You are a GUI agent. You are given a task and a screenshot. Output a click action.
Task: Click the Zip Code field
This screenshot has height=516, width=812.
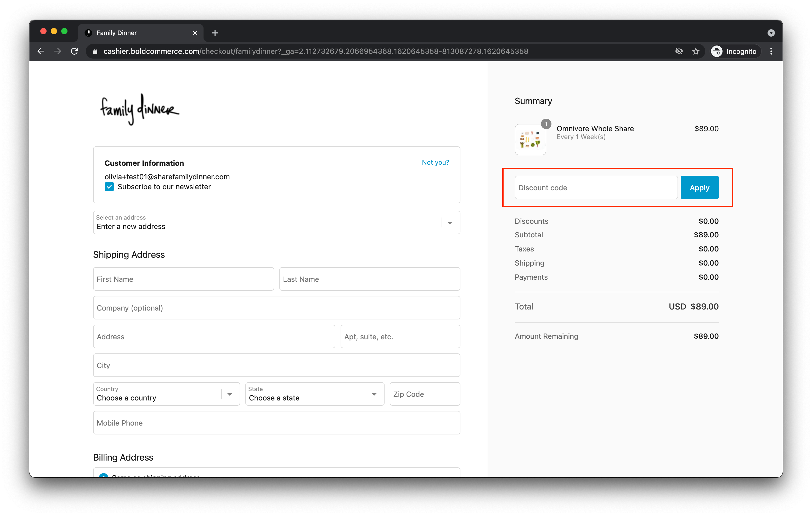425,394
